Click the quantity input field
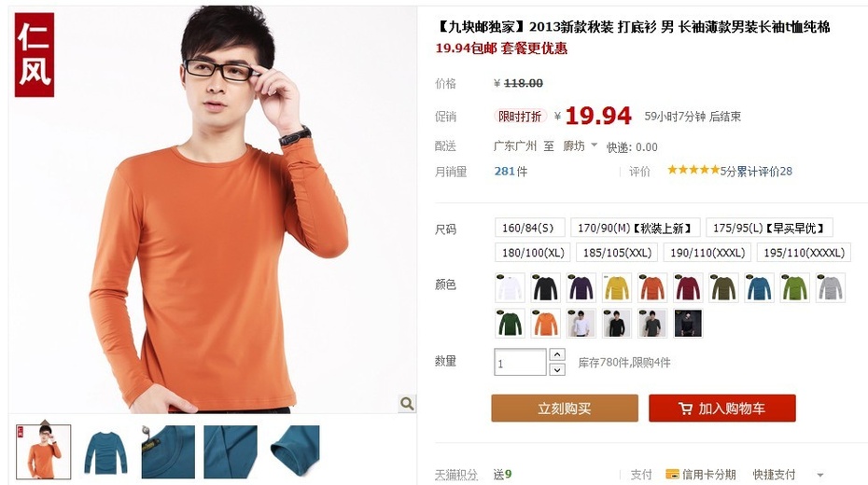The height and width of the screenshot is (485, 868). [520, 362]
